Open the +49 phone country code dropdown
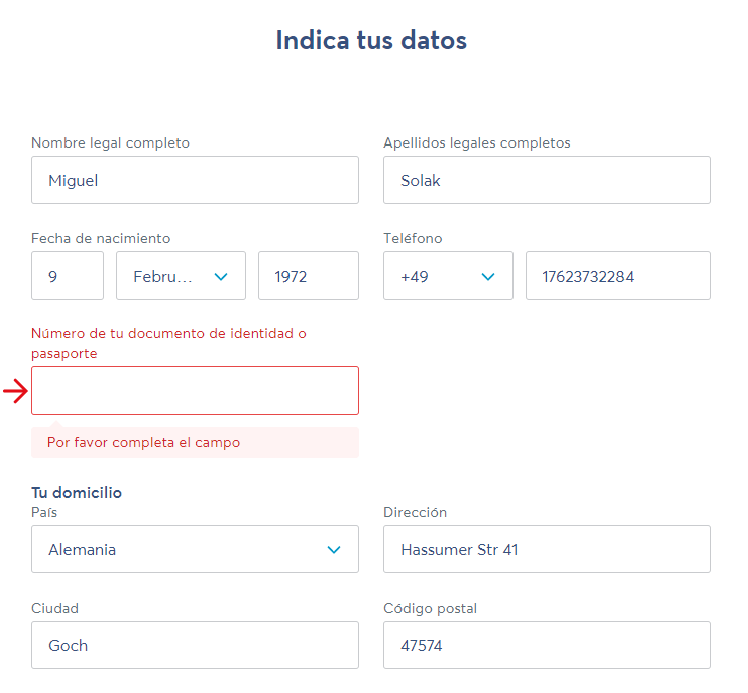748x693 pixels. (448, 276)
